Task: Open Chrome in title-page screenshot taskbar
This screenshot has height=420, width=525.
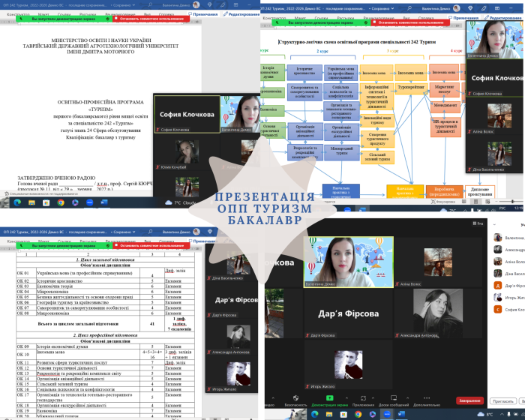Action: tap(61, 202)
